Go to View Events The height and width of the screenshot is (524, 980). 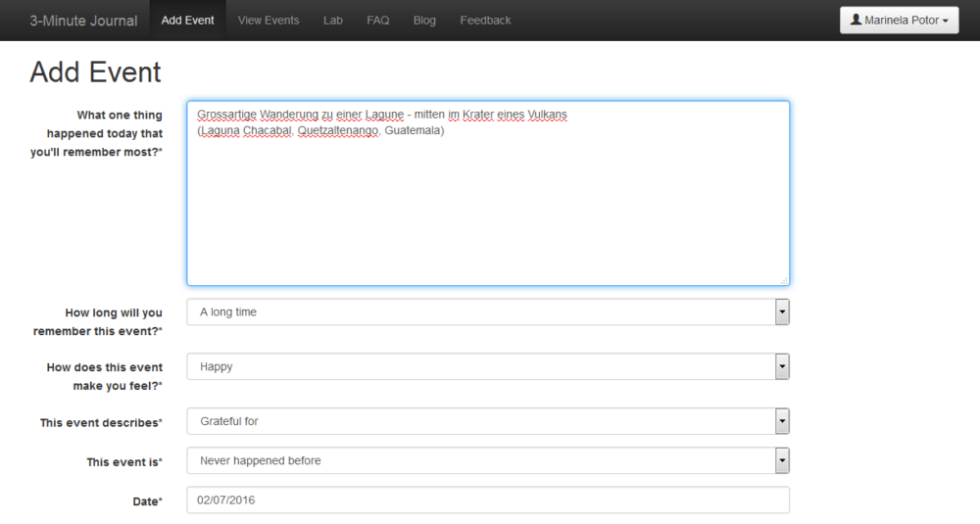click(x=269, y=21)
